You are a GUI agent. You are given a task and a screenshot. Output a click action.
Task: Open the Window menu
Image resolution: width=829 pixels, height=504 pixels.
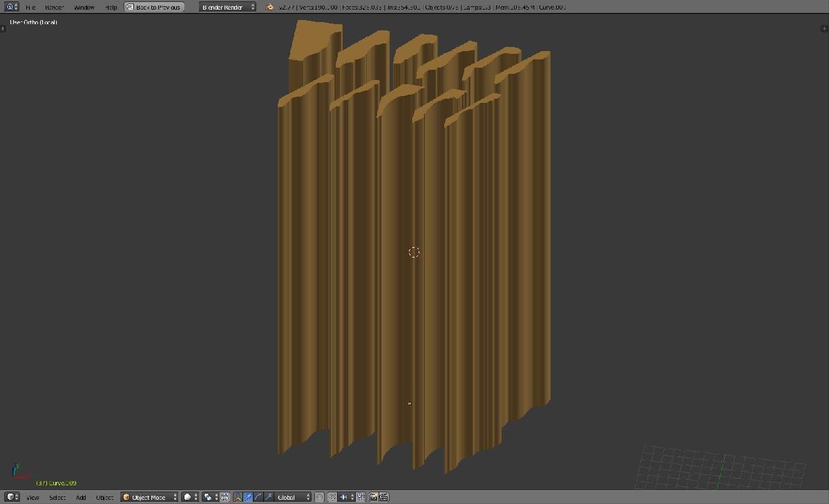click(84, 7)
